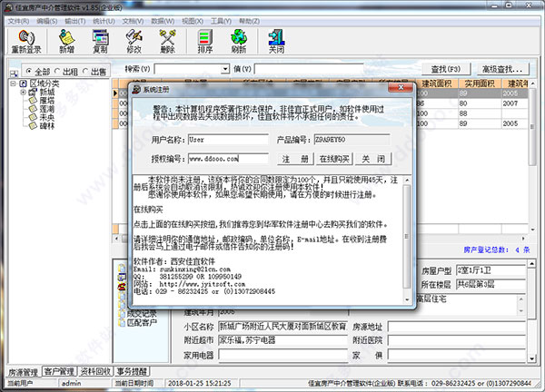Viewport: 545px width, 392px height.
Task: Switch to the 房源管理 tab
Action: point(23,372)
